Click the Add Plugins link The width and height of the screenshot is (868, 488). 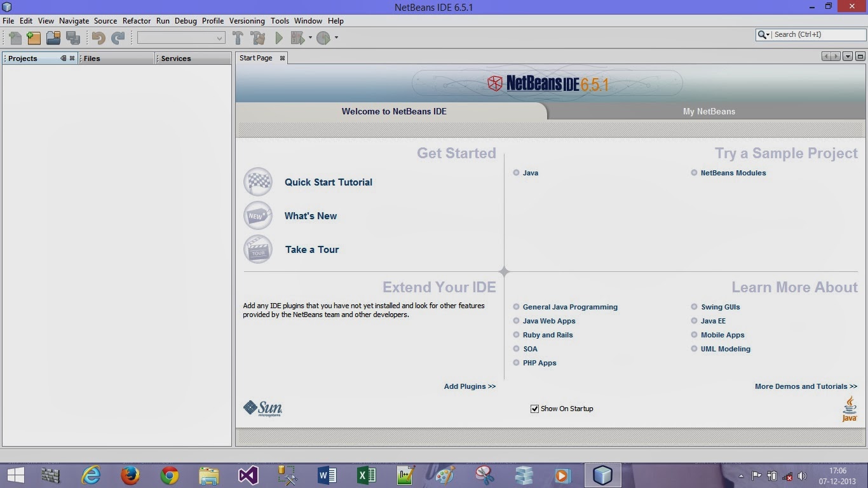(470, 386)
